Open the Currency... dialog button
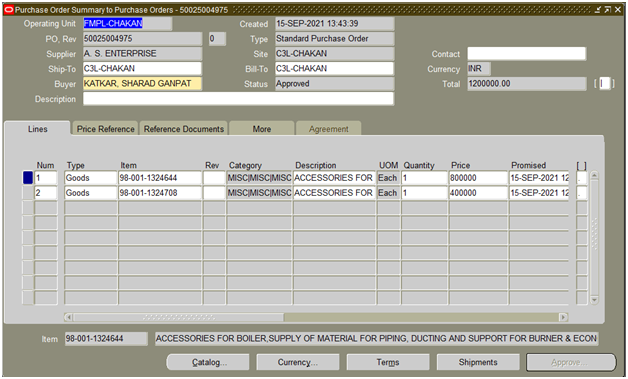 298,362
